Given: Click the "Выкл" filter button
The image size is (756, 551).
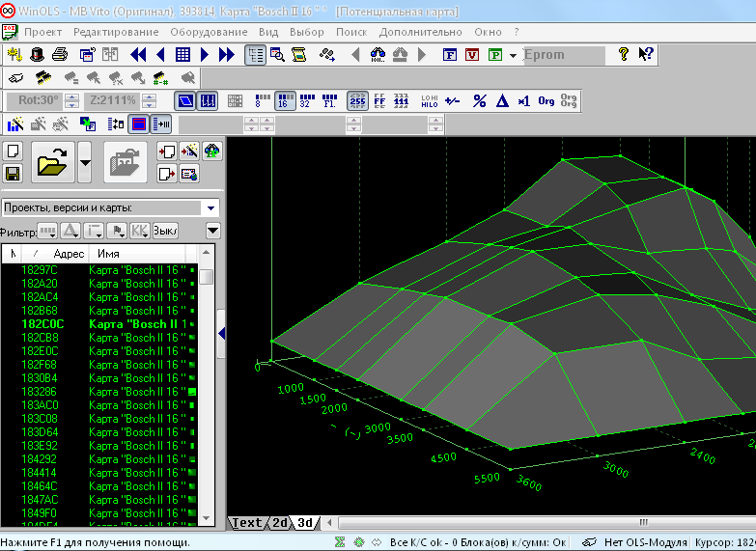Looking at the screenshot, I should tap(165, 231).
